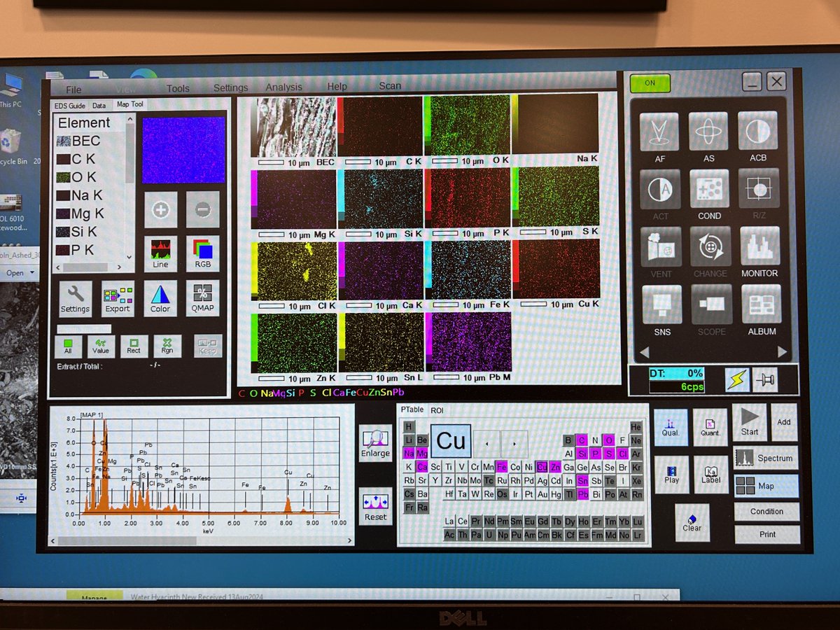Open the Line profile tool
The width and height of the screenshot is (840, 630).
click(x=160, y=253)
